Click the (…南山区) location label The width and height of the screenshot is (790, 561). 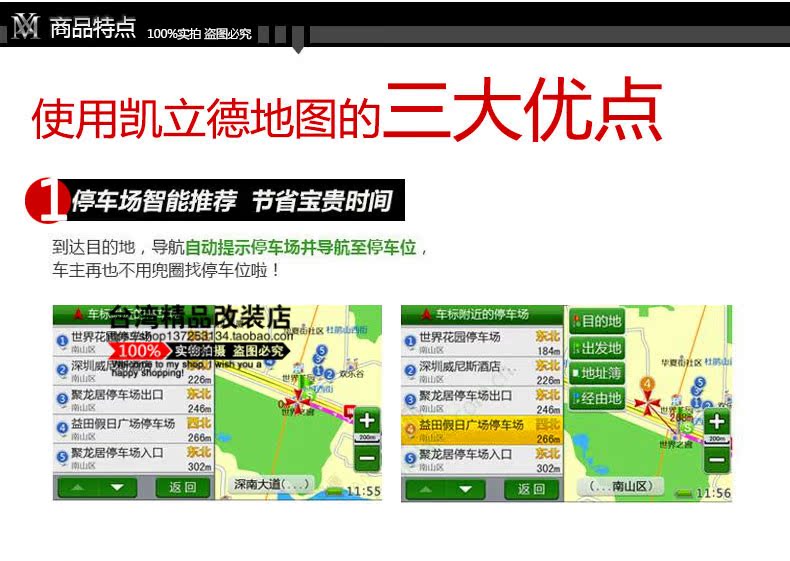[621, 486]
